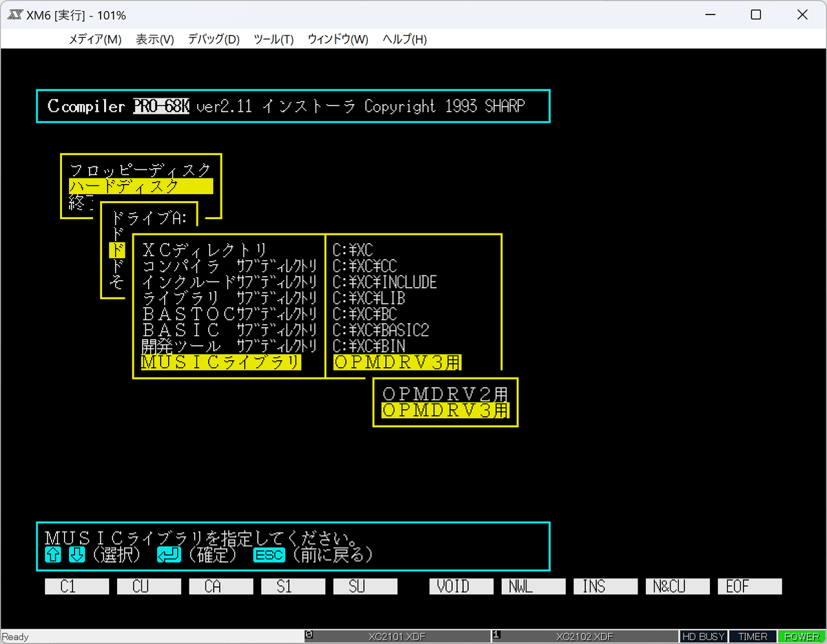This screenshot has width=827, height=644.
Task: Select highlighted ハードディスク option
Action: pos(141,186)
